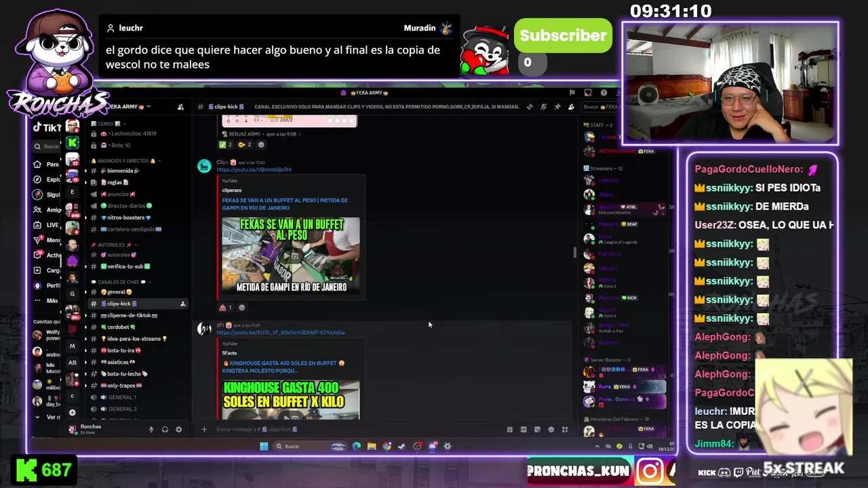
Task: Open the G server icon
Action: (73, 294)
